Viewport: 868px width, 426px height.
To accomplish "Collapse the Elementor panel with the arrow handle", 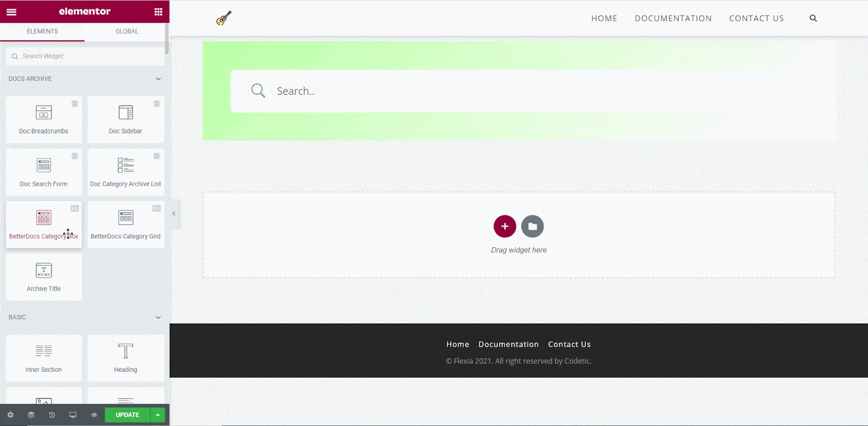I will 174,214.
